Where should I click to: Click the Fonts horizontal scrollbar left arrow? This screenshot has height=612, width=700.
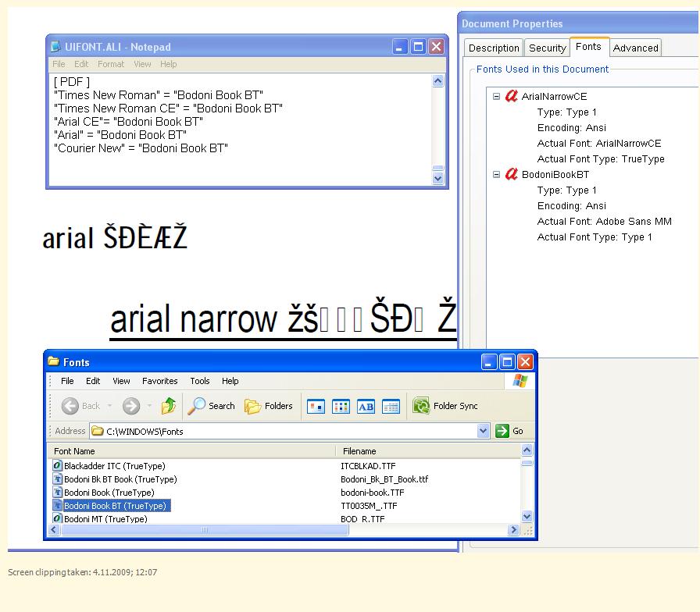54,529
